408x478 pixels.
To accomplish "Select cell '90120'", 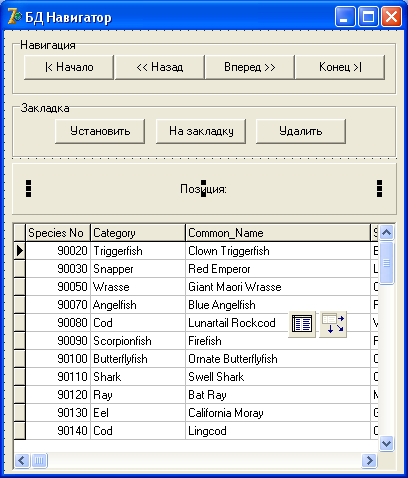I will tap(58, 395).
